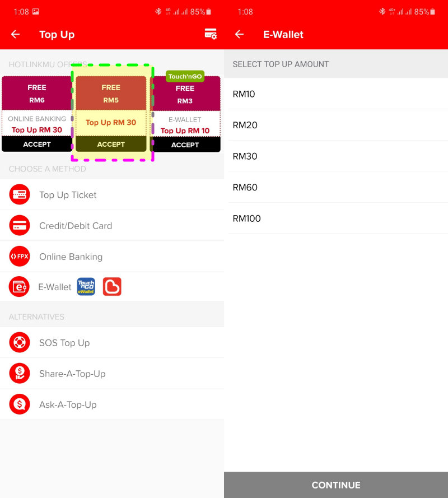
Task: Tap the battery indicator on E-Wallet screen
Action: tap(432, 12)
